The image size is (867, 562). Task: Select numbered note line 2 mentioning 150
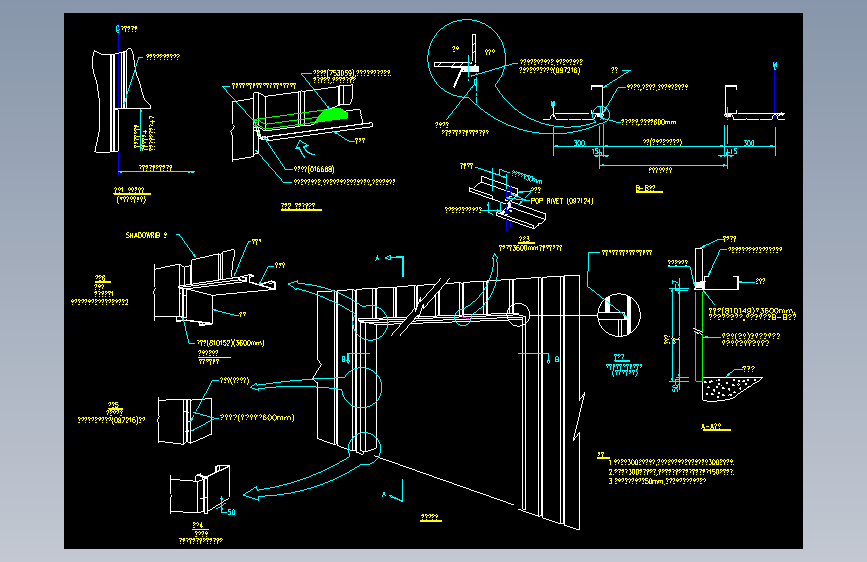[x=671, y=472]
